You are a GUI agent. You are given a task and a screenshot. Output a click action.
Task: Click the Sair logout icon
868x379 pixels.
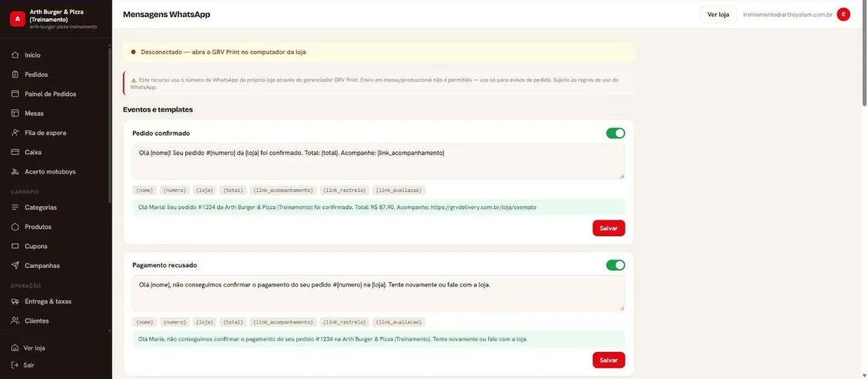click(15, 365)
